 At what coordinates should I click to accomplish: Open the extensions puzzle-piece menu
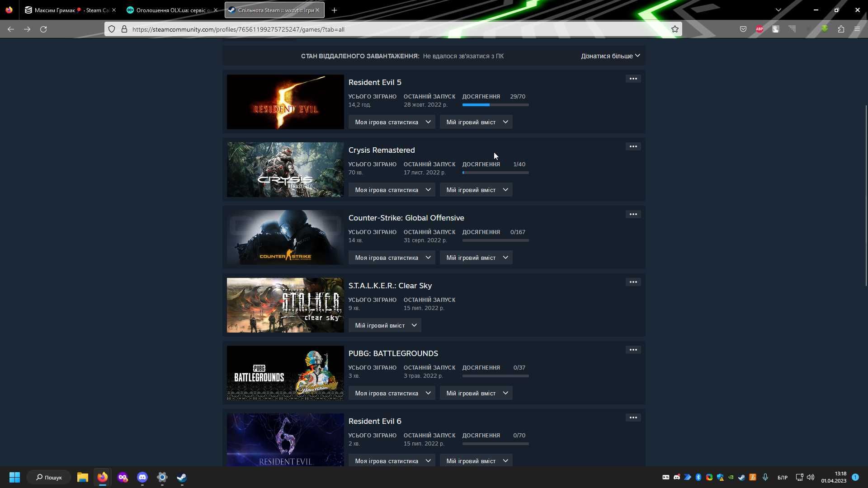[x=841, y=29]
